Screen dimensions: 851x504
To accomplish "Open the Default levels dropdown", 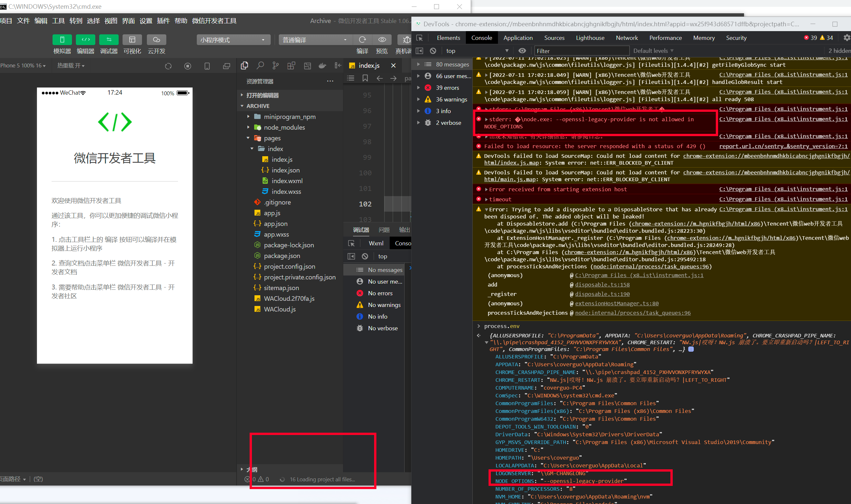I will (653, 51).
